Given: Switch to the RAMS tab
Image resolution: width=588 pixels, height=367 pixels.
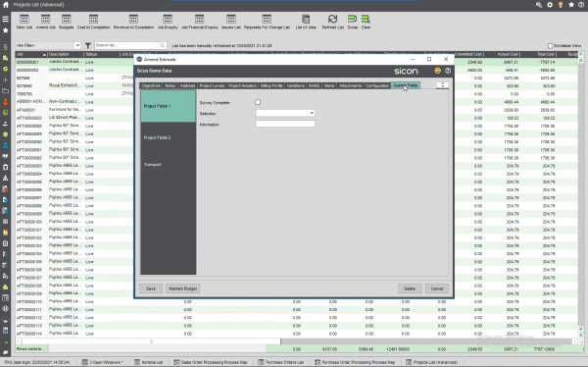Looking at the screenshot, I should point(314,85).
